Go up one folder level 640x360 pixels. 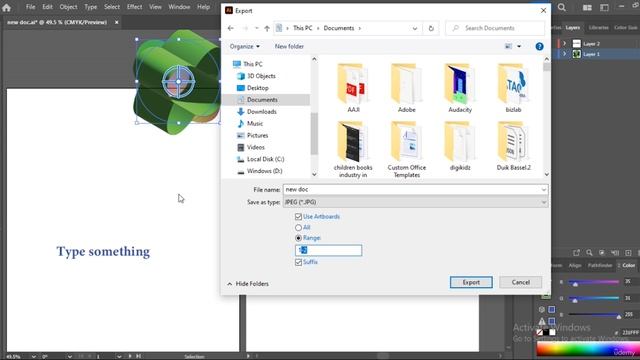267,28
